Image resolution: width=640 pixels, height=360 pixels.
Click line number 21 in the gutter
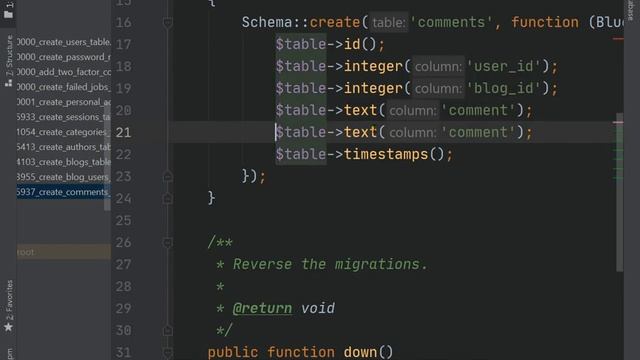point(123,132)
